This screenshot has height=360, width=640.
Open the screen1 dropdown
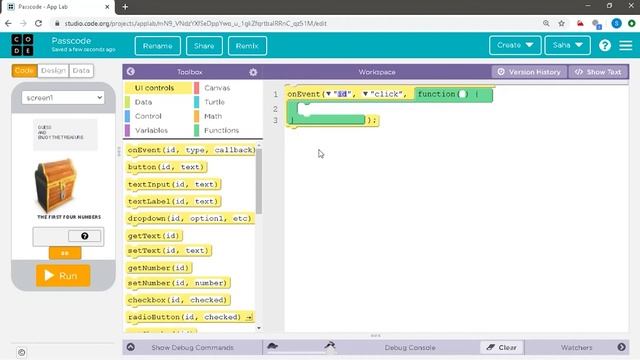pos(63,98)
